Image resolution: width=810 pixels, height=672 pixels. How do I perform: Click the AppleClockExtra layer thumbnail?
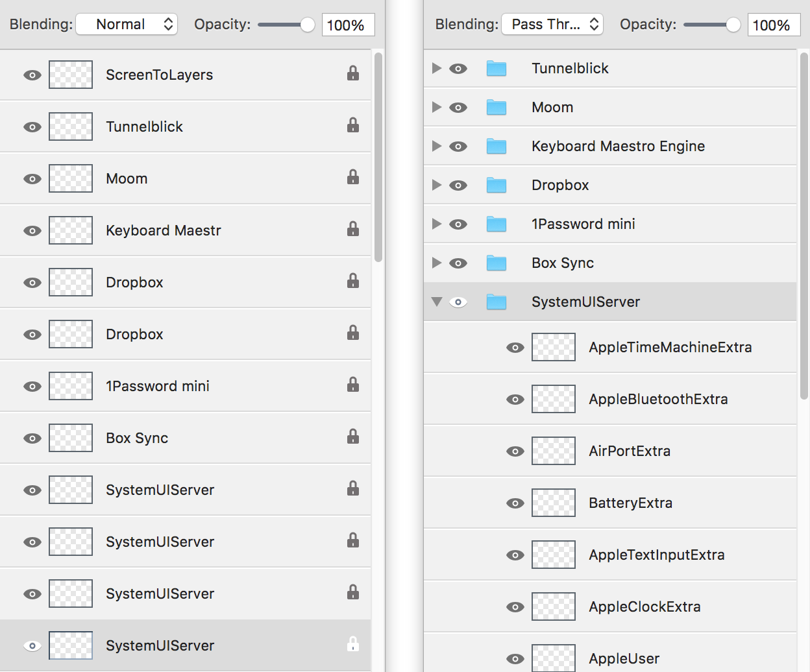point(554,606)
